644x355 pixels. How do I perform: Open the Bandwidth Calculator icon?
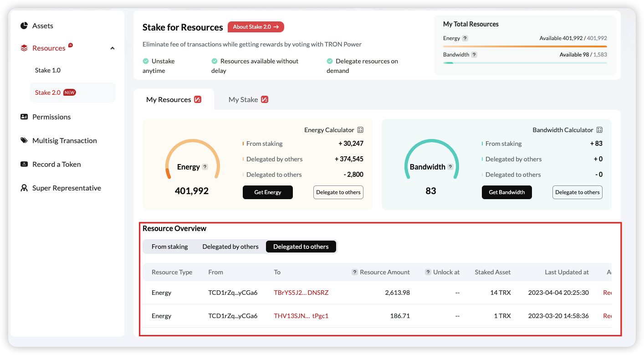click(599, 130)
